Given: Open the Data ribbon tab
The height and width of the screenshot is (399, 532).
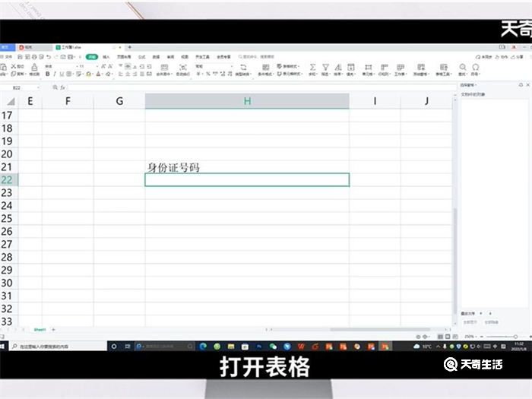Looking at the screenshot, I should 156,57.
